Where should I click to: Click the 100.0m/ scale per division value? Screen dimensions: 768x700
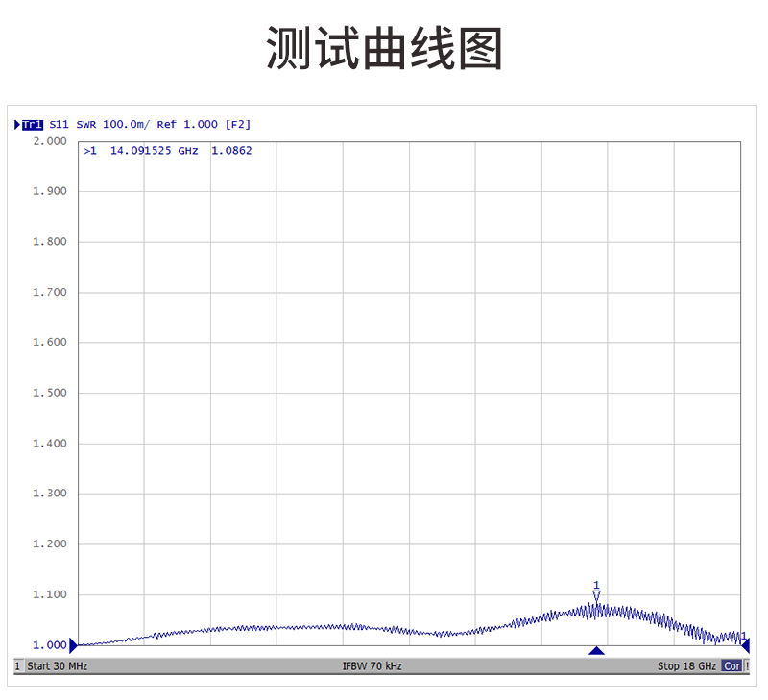coord(127,124)
